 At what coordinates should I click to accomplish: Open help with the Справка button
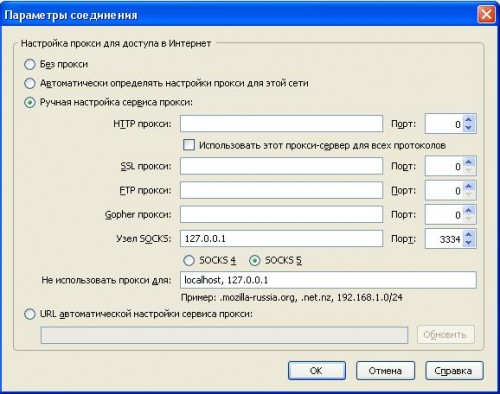point(454,371)
